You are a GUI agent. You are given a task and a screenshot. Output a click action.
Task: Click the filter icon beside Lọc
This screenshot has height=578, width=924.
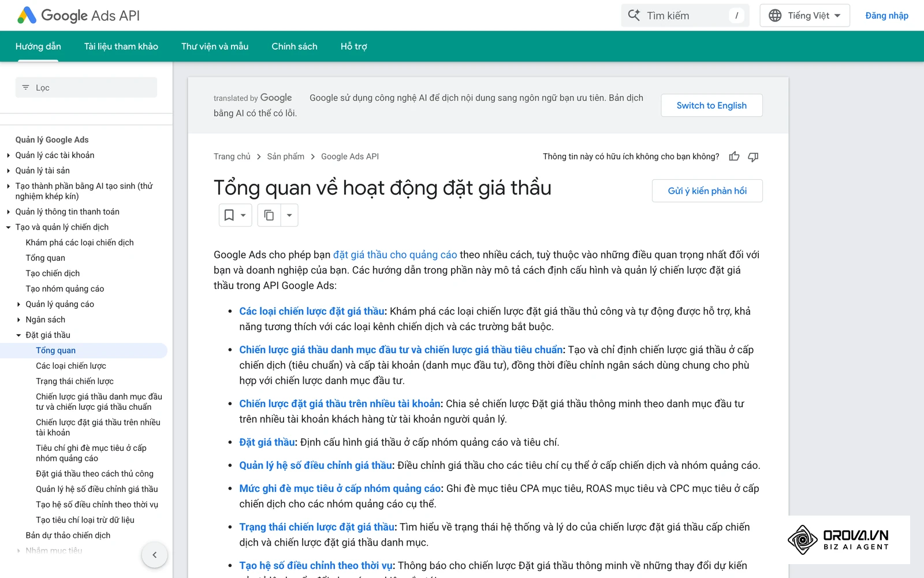pyautogui.click(x=25, y=88)
